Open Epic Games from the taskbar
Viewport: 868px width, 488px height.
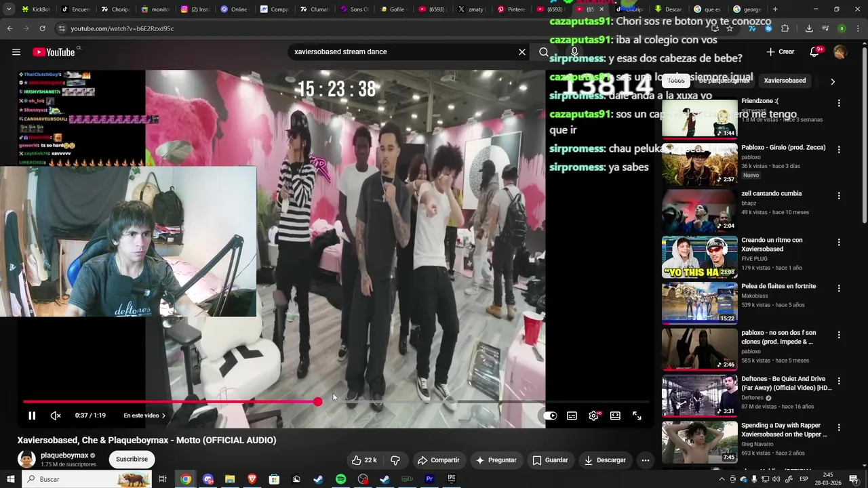pos(452,479)
